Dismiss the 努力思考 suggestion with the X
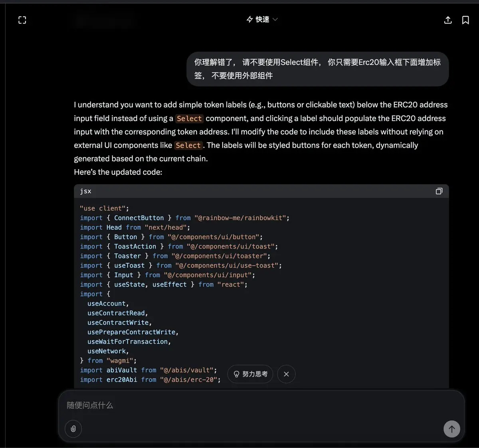The image size is (479, 448). (x=286, y=374)
